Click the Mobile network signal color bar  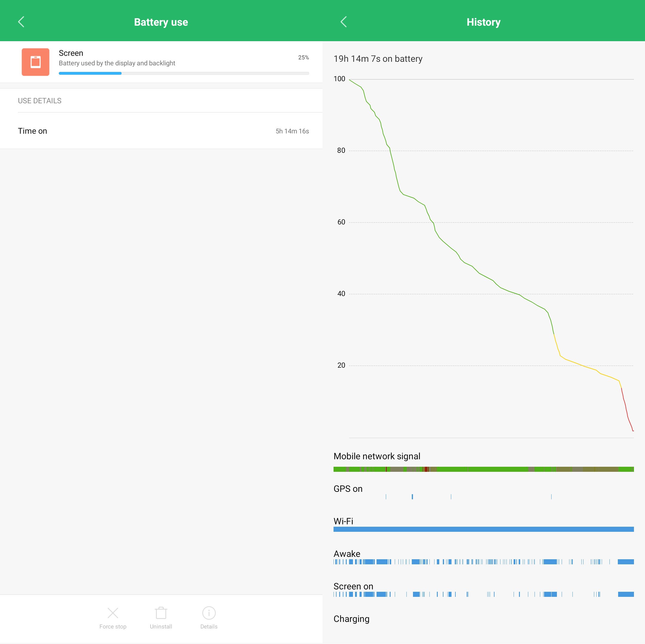pos(483,469)
